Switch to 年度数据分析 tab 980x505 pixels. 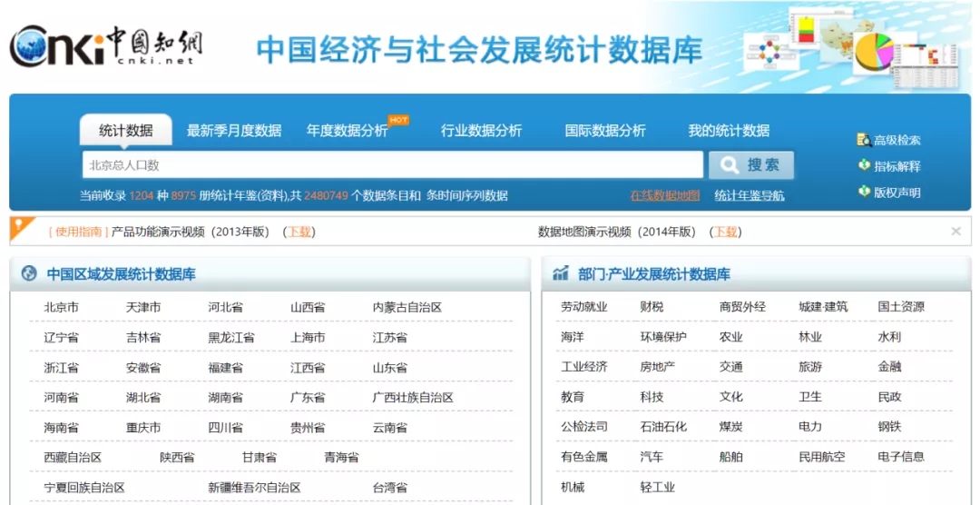pos(347,131)
